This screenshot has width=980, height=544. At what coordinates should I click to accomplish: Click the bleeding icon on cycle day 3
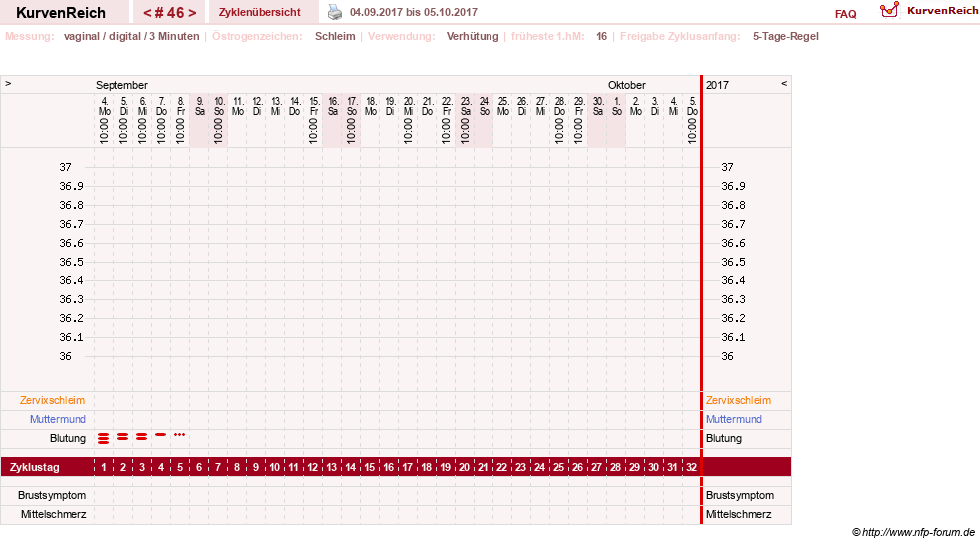click(x=141, y=436)
